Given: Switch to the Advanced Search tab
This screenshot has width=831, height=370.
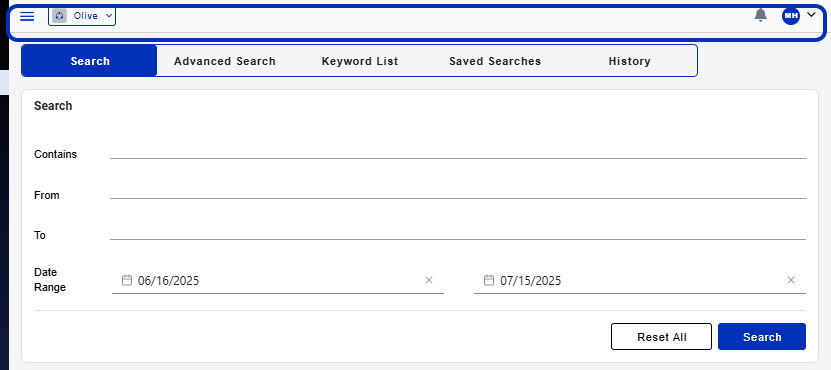Looking at the screenshot, I should point(225,61).
